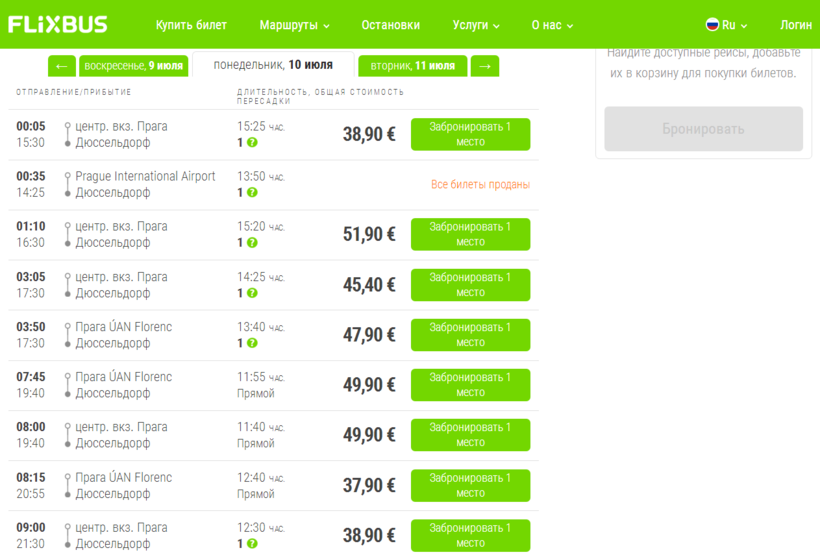Click transfer info icon for 03:05 trip
This screenshot has width=820, height=559.
(252, 293)
